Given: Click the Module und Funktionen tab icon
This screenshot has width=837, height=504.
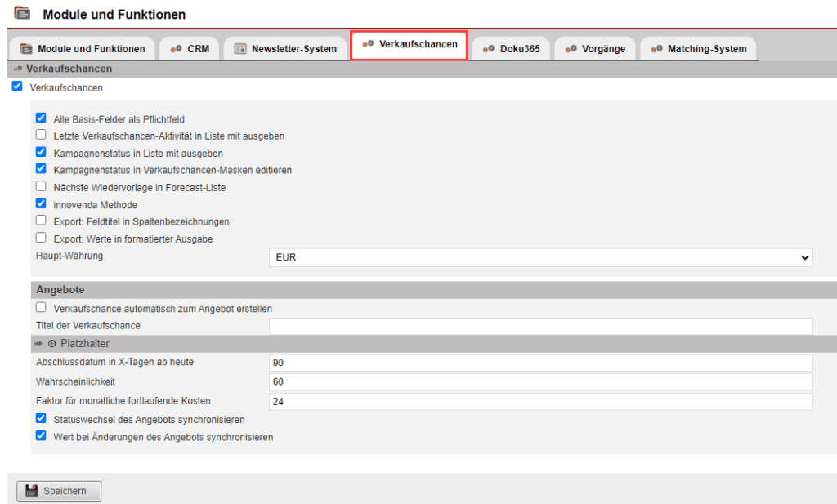Looking at the screenshot, I should pos(25,48).
